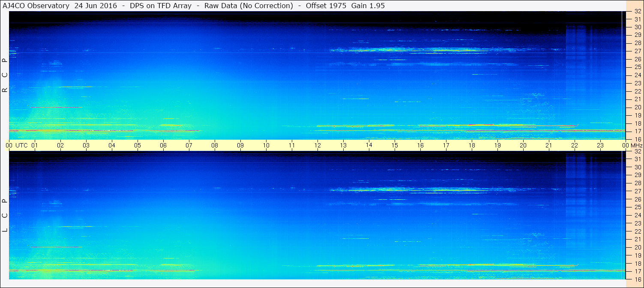Select hour '10' on the time axis
Viewport: 644px width, 288px height.
266,145
